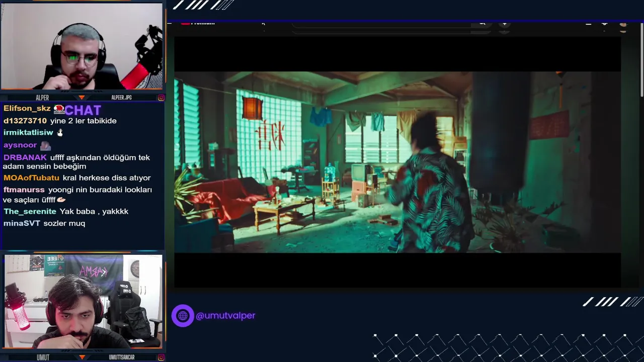Click the message 'sozler muq'

pyautogui.click(x=64, y=223)
